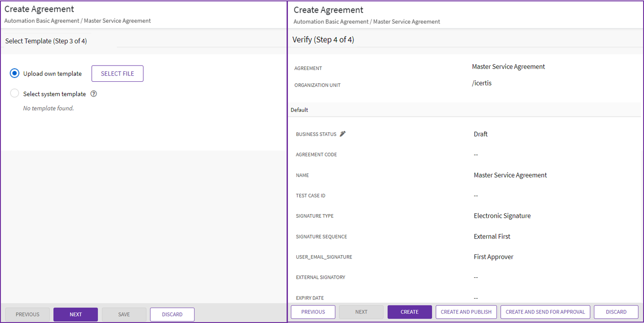
Task: Click the /icertis organization unit value
Action: (x=482, y=83)
